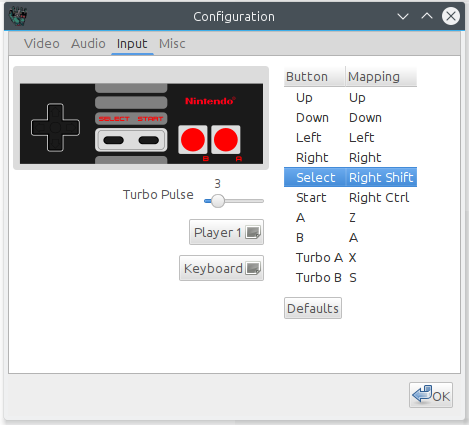Open the Keyboard device dropdown

[221, 268]
